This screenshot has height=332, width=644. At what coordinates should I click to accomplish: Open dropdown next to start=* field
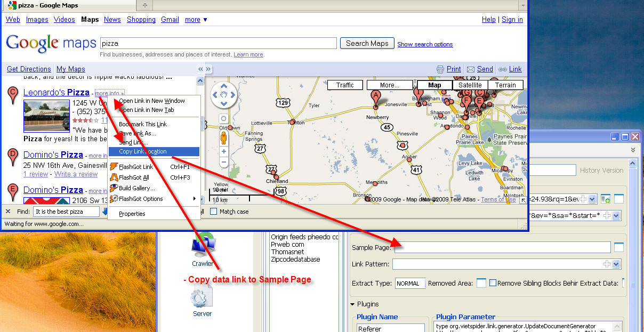coord(616,215)
